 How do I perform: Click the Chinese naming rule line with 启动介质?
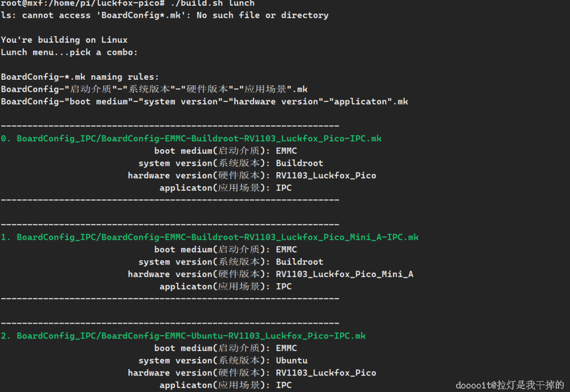(x=154, y=89)
